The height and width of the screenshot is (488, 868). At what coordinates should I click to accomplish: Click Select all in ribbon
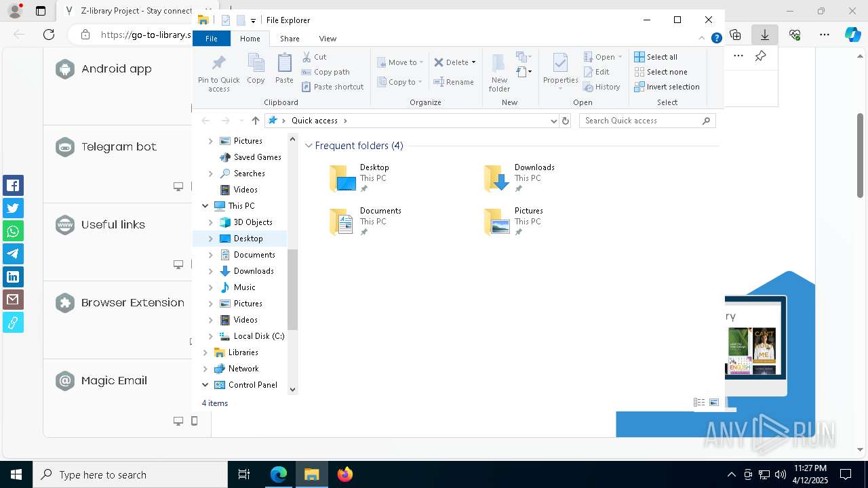pyautogui.click(x=656, y=57)
